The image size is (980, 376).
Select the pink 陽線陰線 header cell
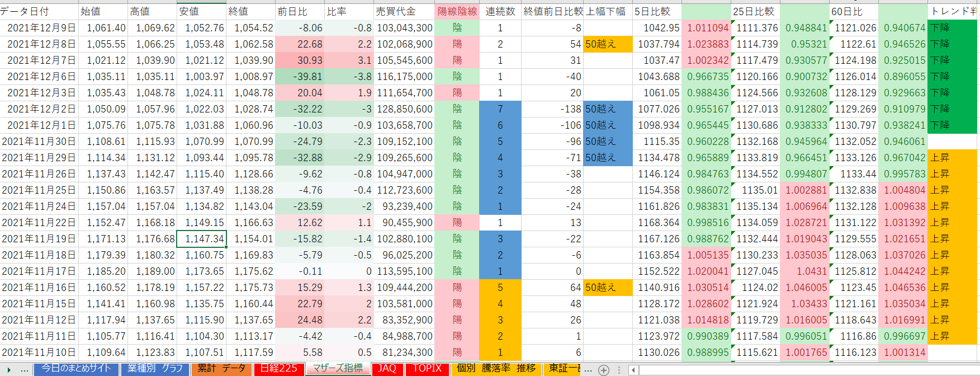pos(457,11)
